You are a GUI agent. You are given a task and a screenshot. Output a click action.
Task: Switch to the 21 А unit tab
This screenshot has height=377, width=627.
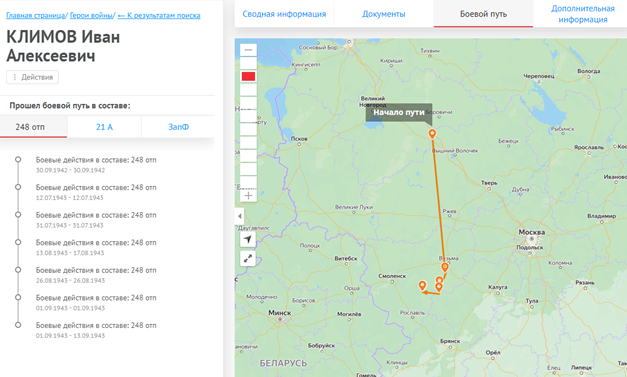(104, 127)
